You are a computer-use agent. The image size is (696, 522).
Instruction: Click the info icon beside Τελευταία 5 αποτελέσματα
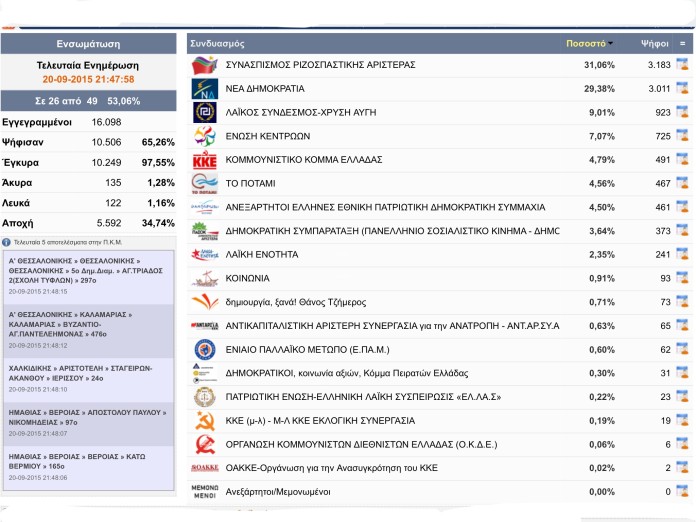6,242
